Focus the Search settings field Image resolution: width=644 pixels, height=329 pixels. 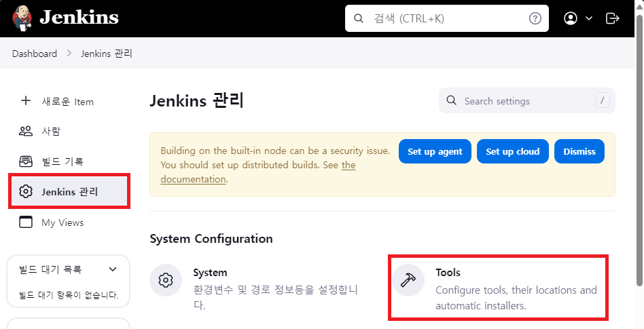click(x=527, y=100)
